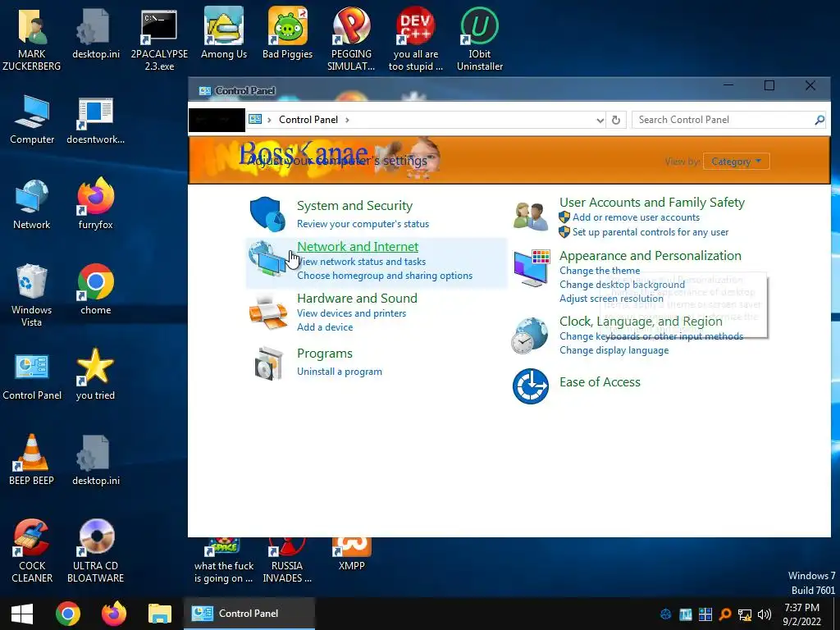
Task: Click Choose homegroup and sharing options
Action: point(385,276)
